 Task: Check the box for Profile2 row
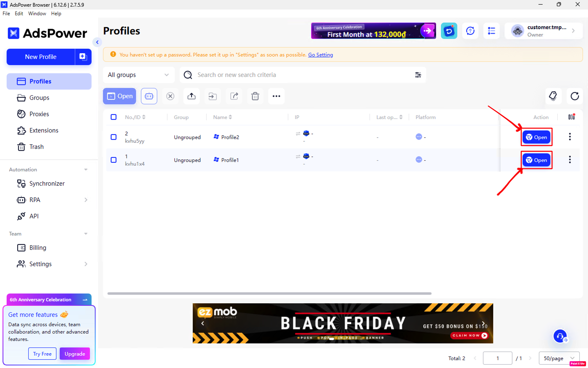(114, 137)
